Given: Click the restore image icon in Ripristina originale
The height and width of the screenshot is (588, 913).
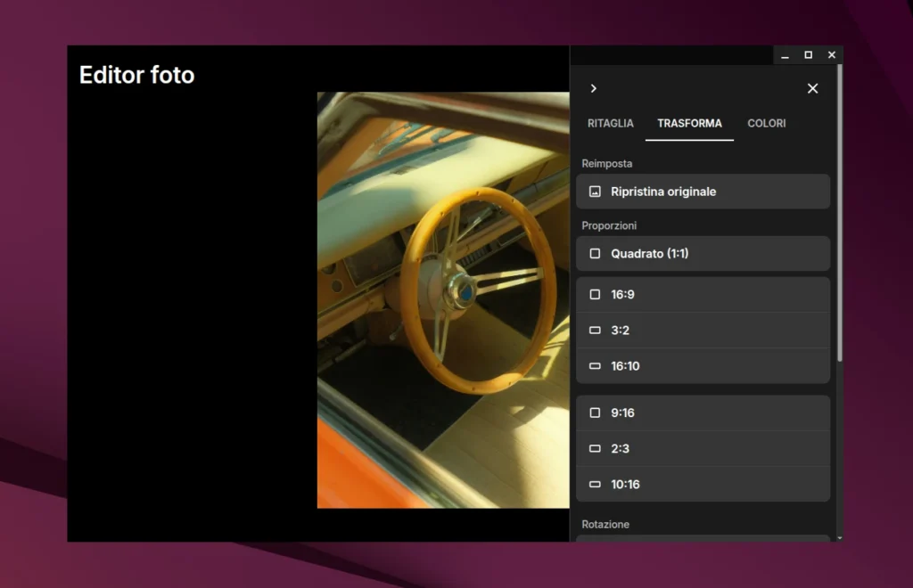Looking at the screenshot, I should click(596, 191).
